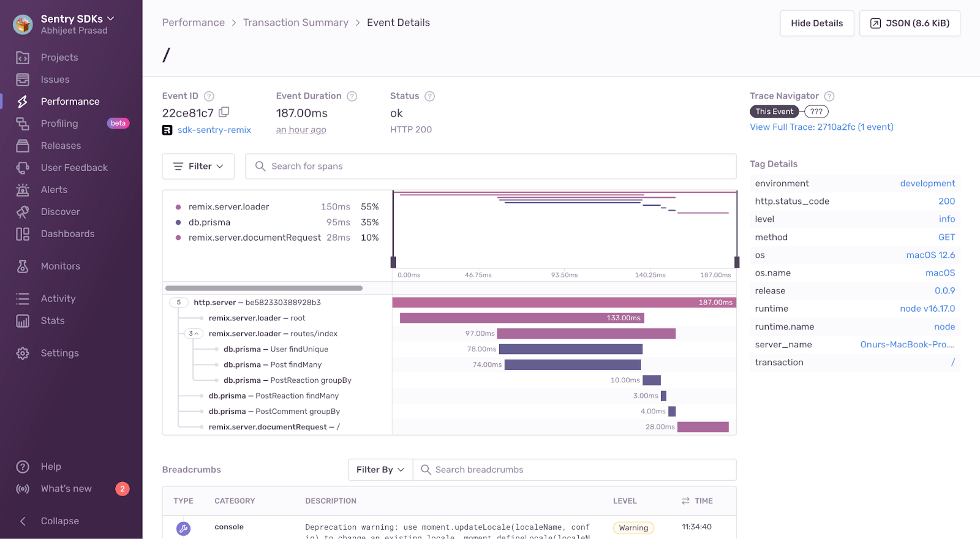This screenshot has height=539, width=980.
Task: Click the Status help icon
Action: 430,96
